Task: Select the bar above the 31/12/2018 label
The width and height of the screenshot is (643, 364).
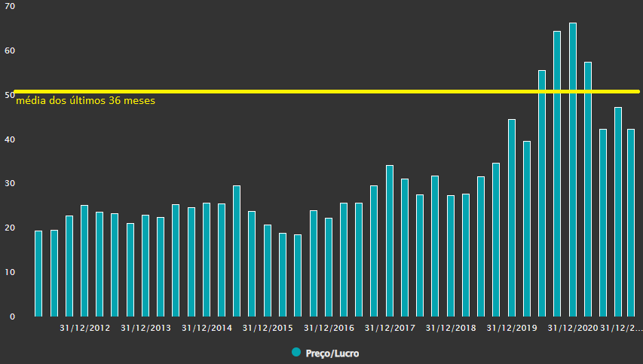Action: (451, 256)
